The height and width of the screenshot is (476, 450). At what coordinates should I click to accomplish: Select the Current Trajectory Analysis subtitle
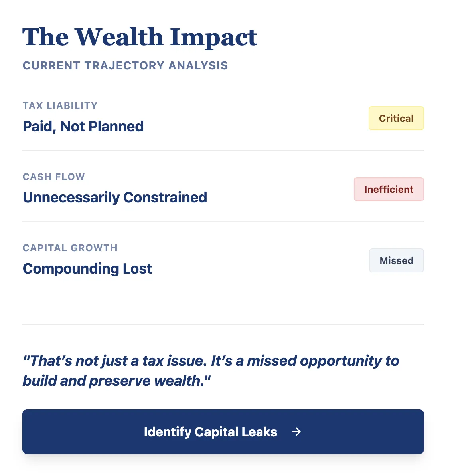[x=125, y=65]
